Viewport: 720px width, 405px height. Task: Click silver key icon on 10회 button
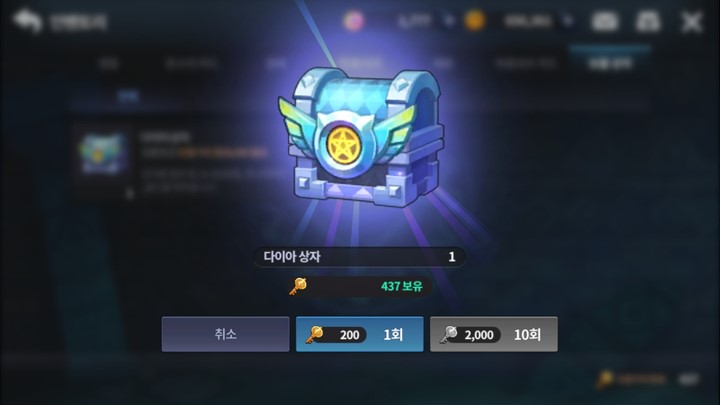pos(449,334)
